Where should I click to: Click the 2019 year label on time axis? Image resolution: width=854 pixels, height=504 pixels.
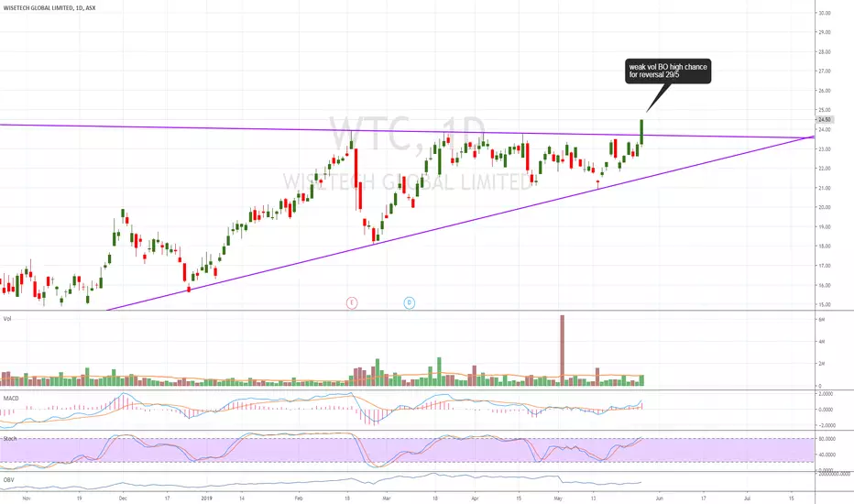(x=206, y=498)
